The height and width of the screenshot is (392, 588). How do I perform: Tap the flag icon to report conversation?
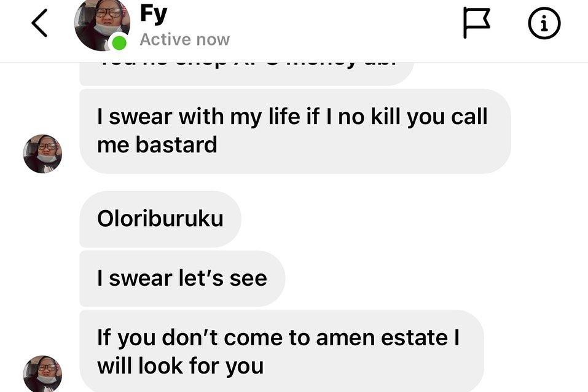(x=476, y=23)
